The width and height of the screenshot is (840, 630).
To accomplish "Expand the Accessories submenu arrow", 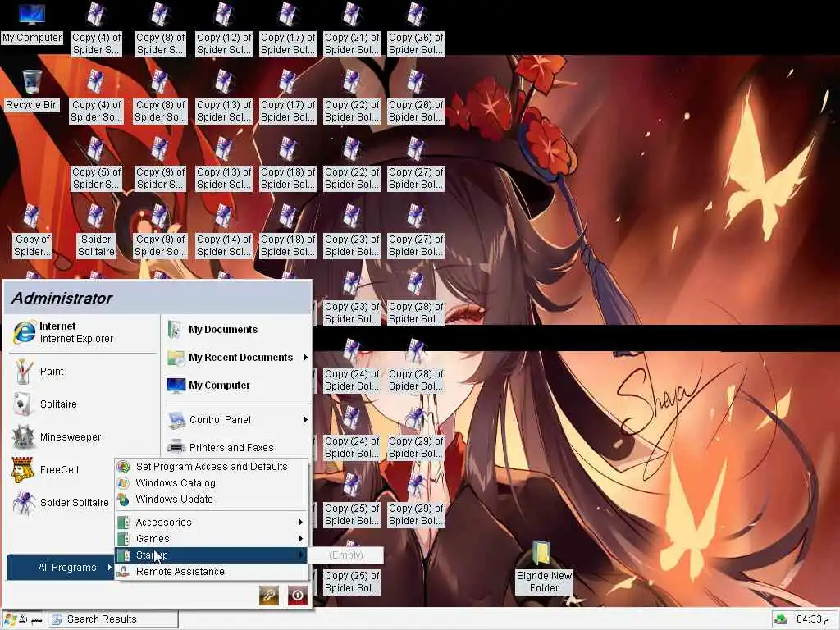I will click(300, 523).
